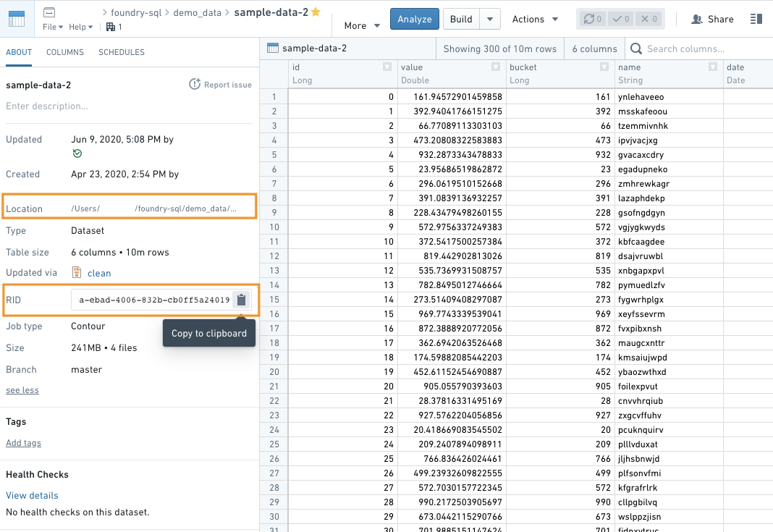Switch to the COLUMNS tab

[x=65, y=52]
